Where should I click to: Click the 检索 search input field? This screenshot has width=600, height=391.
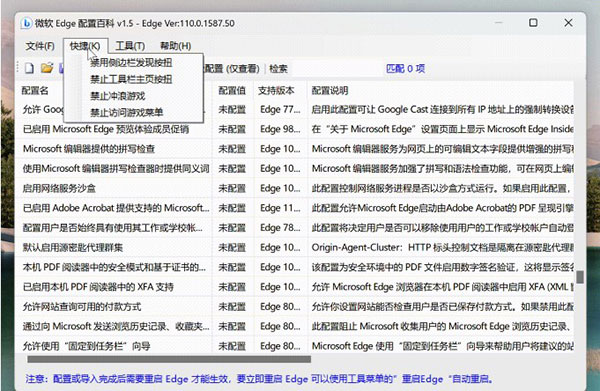pyautogui.click(x=337, y=68)
